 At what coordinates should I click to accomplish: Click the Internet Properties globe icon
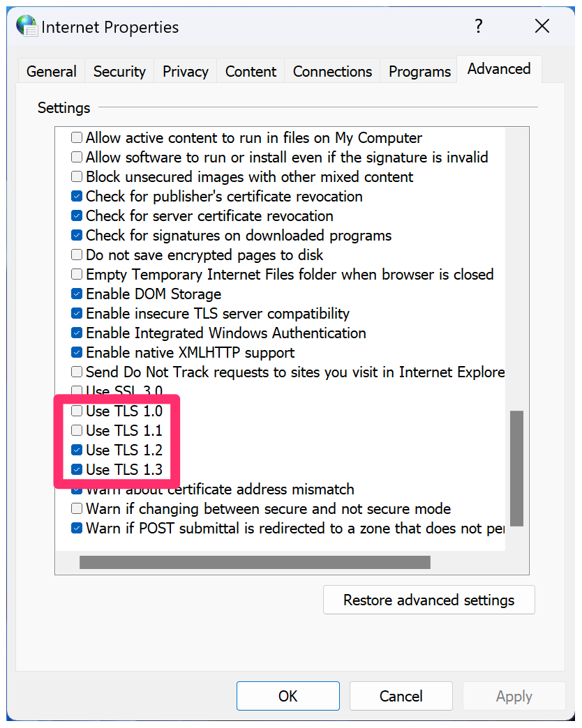click(27, 26)
